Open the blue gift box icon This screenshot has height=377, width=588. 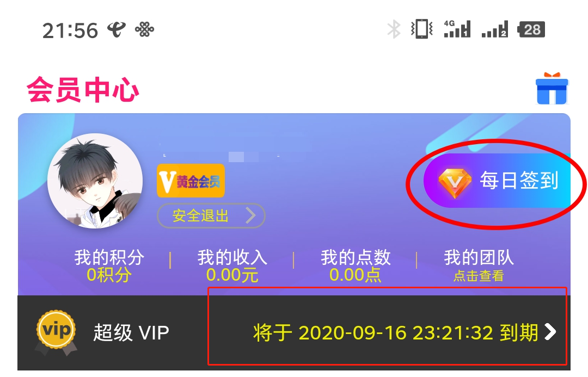pyautogui.click(x=552, y=89)
